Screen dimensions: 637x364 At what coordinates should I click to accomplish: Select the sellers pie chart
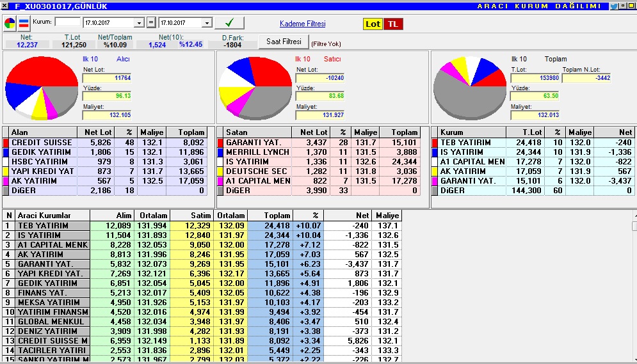tap(255, 88)
